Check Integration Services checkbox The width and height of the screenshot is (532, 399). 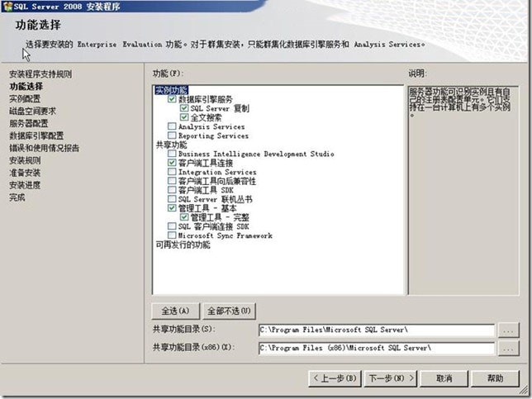click(x=172, y=172)
